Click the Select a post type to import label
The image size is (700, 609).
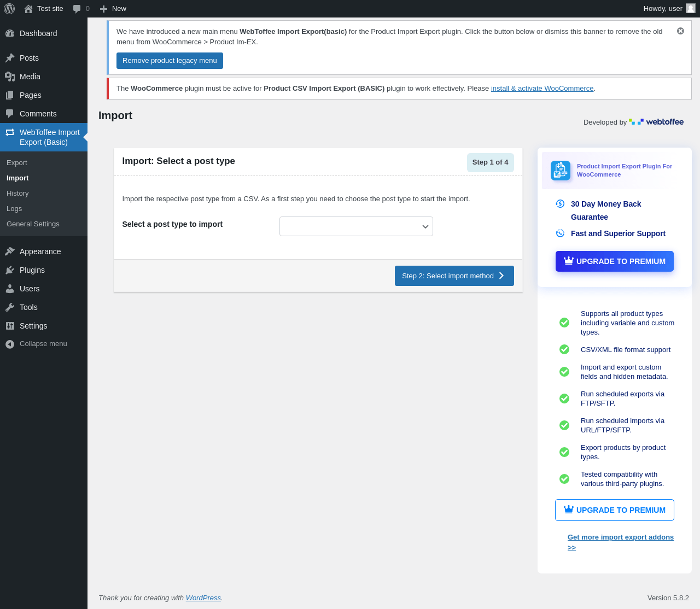click(x=172, y=224)
